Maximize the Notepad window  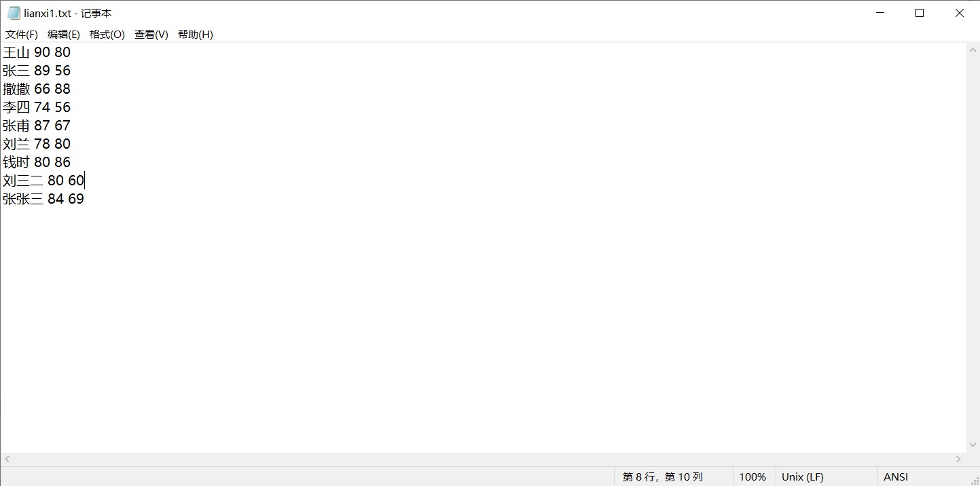(920, 13)
